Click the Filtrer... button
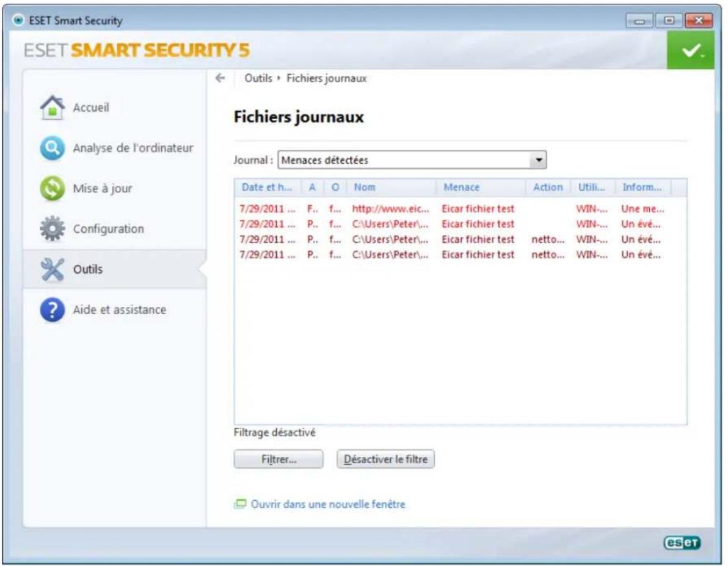Screen dimensions: 728x566 pos(278,460)
